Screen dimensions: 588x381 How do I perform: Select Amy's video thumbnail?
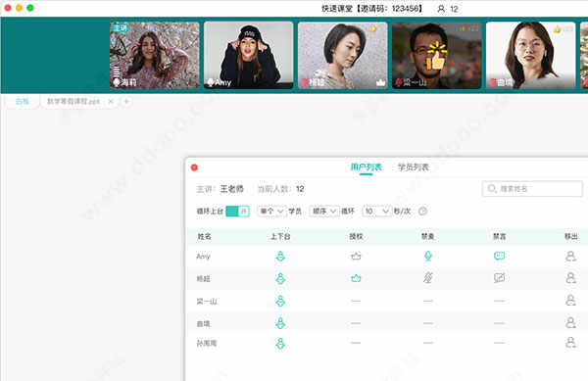click(x=249, y=55)
